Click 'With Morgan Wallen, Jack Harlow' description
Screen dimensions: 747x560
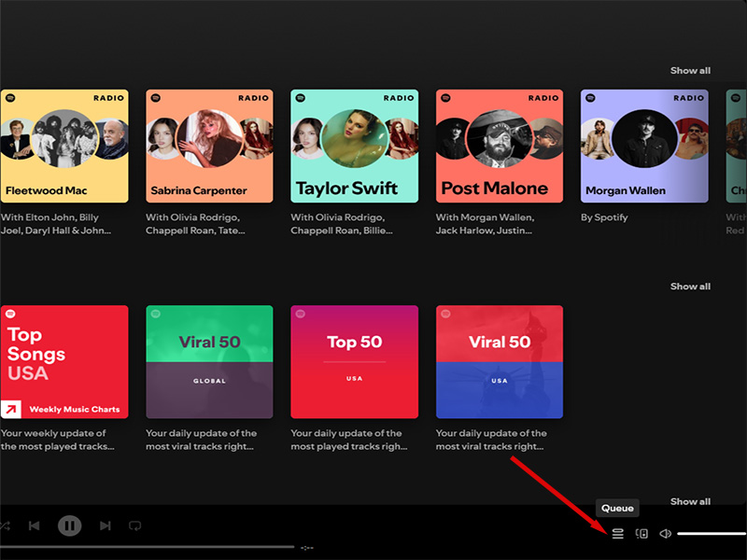pyautogui.click(x=485, y=224)
